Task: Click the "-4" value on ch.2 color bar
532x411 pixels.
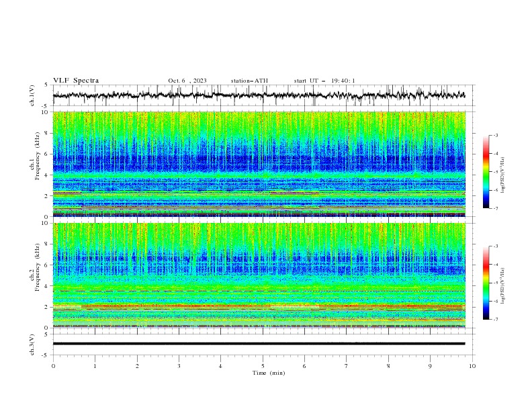Action: coord(495,265)
